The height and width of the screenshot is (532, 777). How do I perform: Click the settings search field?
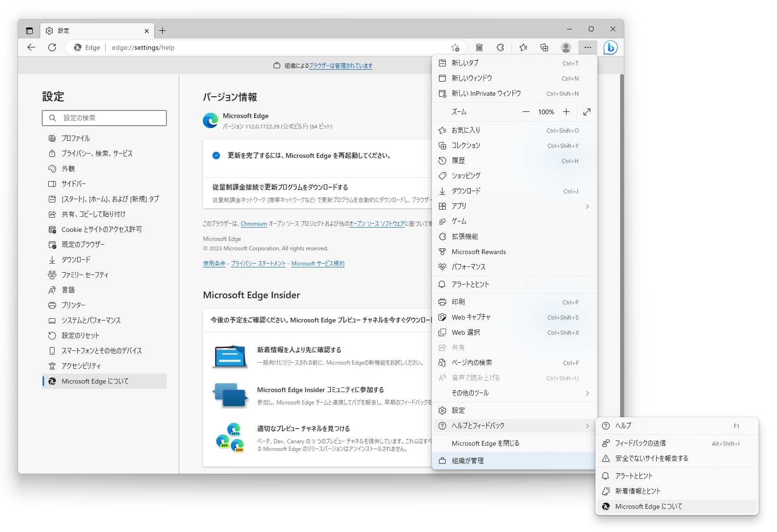tap(104, 118)
